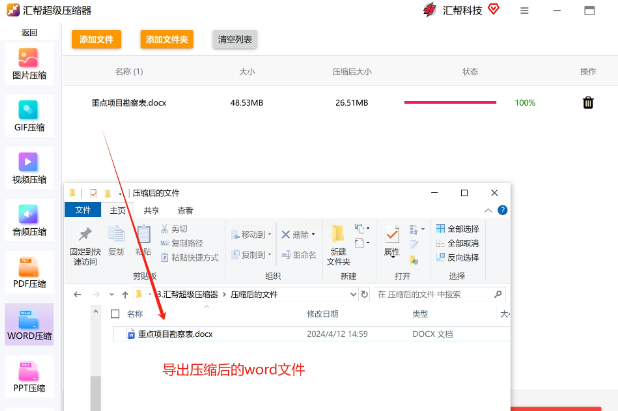Click the 添加文件夹 button
The width and height of the screenshot is (618, 411).
(x=167, y=39)
